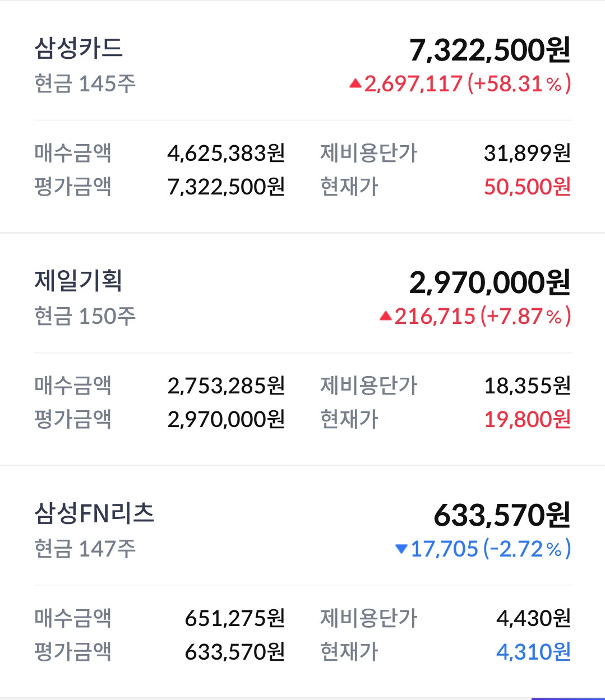Screen dimensions: 605x700
Task: Click the red up-triangle beside 2,697,117
Action: [355, 84]
